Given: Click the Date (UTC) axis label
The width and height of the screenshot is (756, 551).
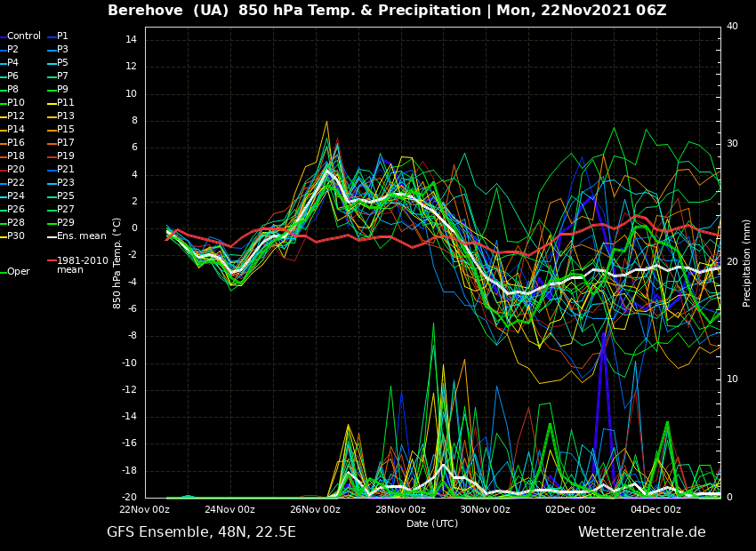Looking at the screenshot, I should pos(432,523).
